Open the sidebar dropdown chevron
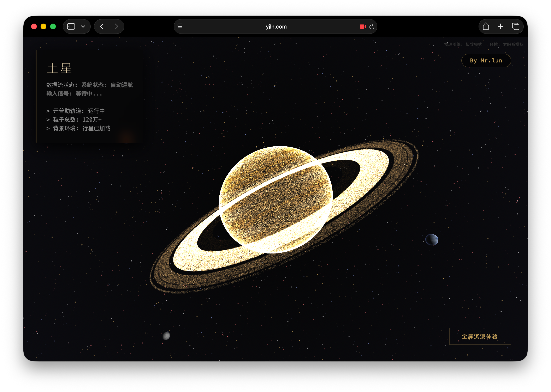The width and height of the screenshot is (551, 392). (83, 26)
